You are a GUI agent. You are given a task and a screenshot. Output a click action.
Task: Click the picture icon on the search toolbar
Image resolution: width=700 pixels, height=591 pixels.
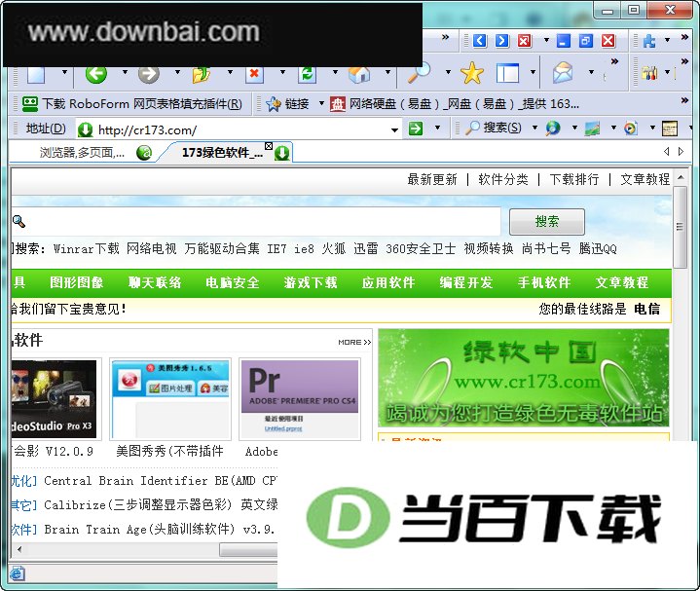(x=592, y=129)
